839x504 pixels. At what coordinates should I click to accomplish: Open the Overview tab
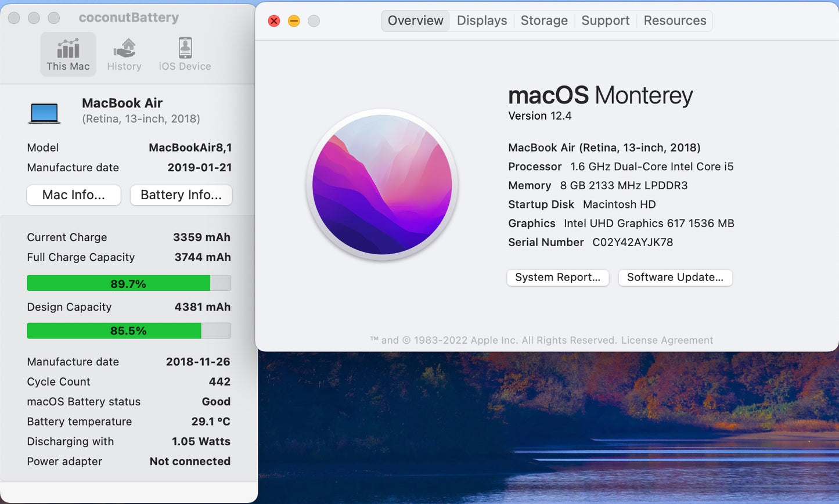click(415, 20)
